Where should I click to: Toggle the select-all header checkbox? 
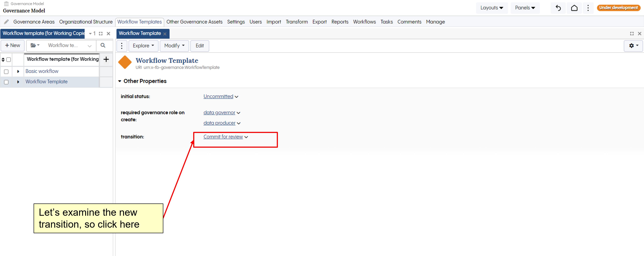9,60
